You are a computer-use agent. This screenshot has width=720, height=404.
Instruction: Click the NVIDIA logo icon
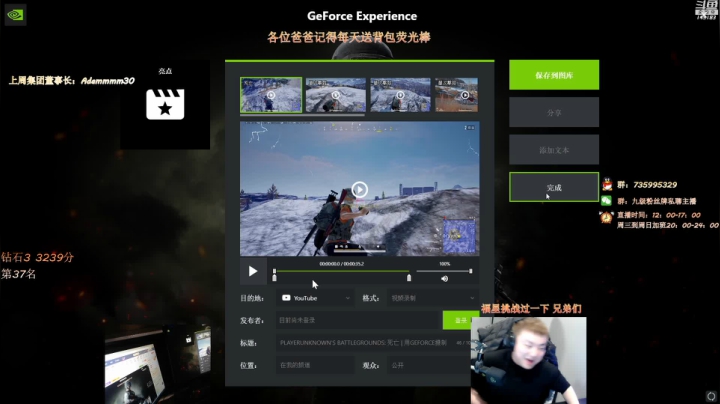point(15,15)
